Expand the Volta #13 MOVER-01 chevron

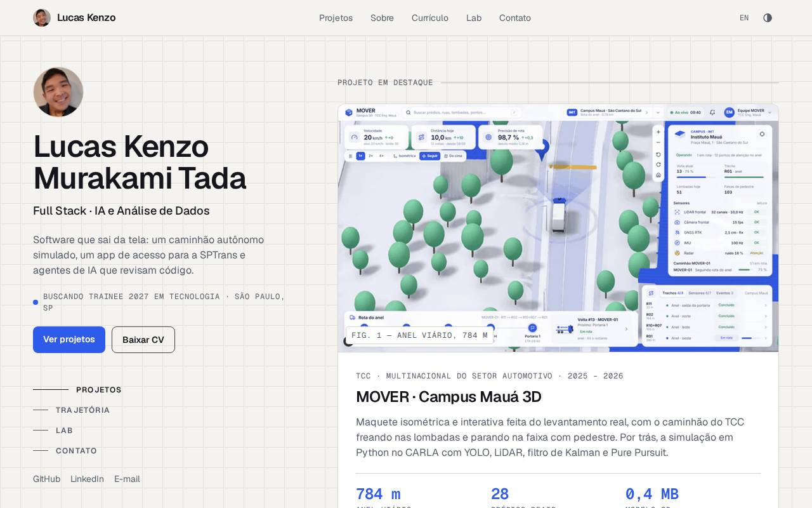coord(627,329)
